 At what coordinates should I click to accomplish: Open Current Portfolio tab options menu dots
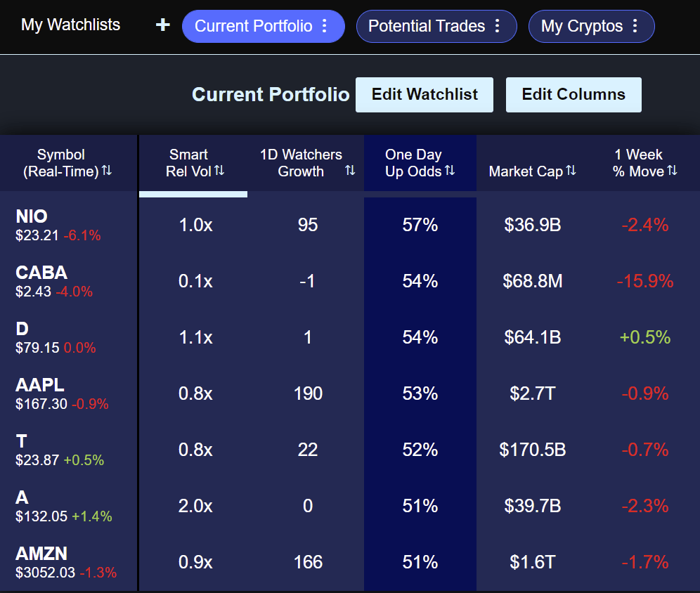click(325, 26)
